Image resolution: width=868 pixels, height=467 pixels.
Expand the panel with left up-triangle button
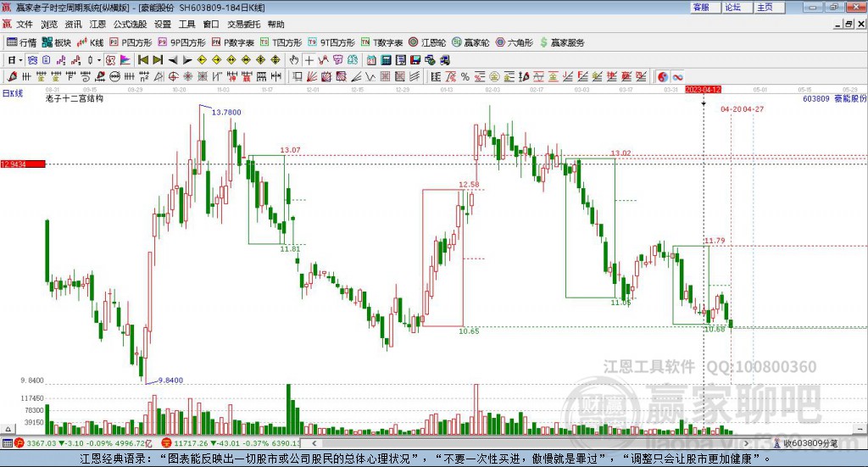click(x=8, y=429)
